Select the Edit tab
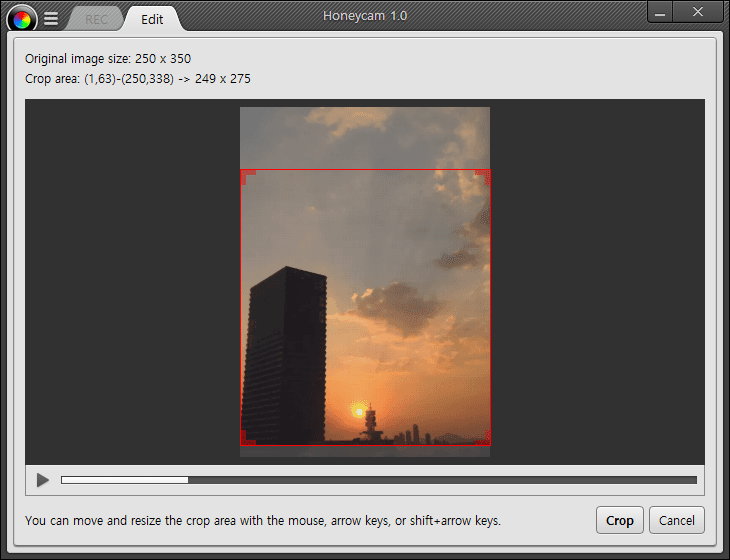 (152, 19)
